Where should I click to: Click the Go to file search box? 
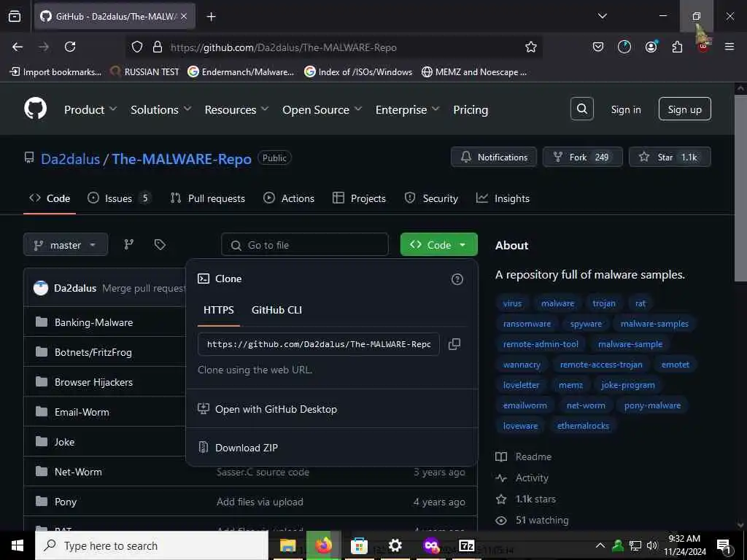pos(305,245)
